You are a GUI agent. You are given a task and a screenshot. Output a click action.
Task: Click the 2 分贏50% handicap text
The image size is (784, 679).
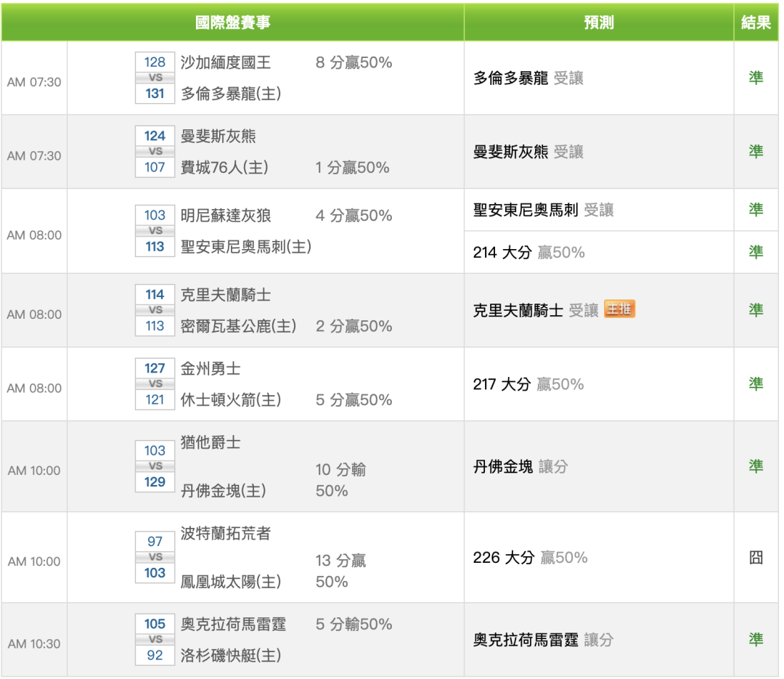354,326
